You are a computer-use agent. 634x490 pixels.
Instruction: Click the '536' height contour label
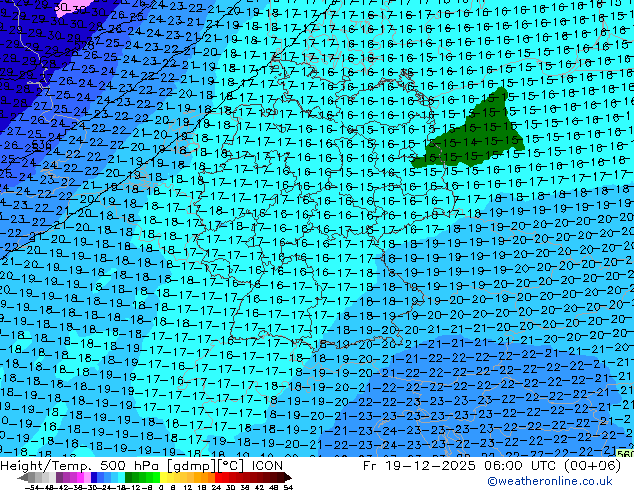(x=41, y=145)
